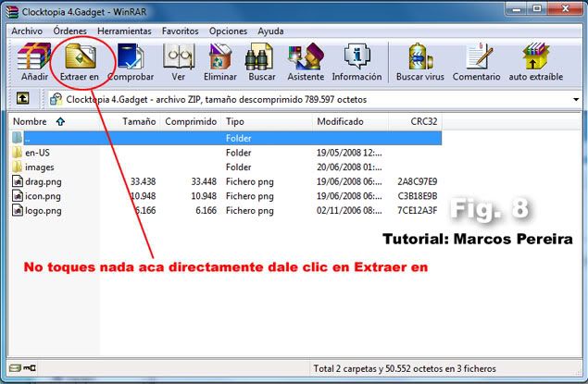588x384 pixels.
Task: Select the parent folder '..' row
Action: tap(225, 138)
